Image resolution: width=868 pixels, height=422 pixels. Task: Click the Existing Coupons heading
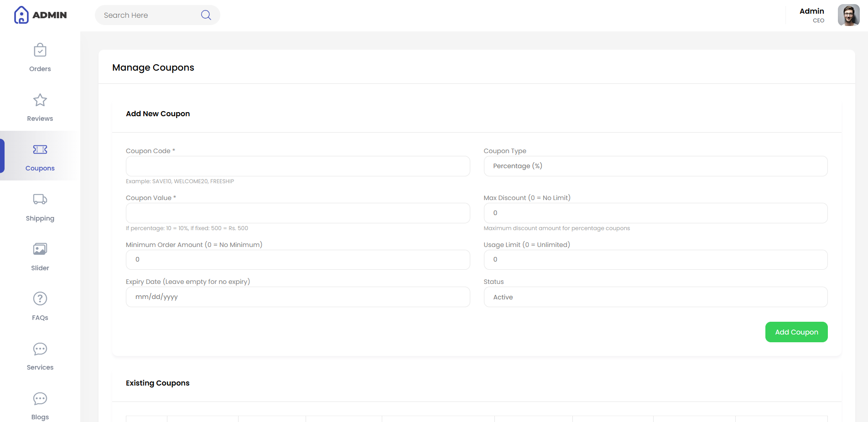(x=158, y=383)
